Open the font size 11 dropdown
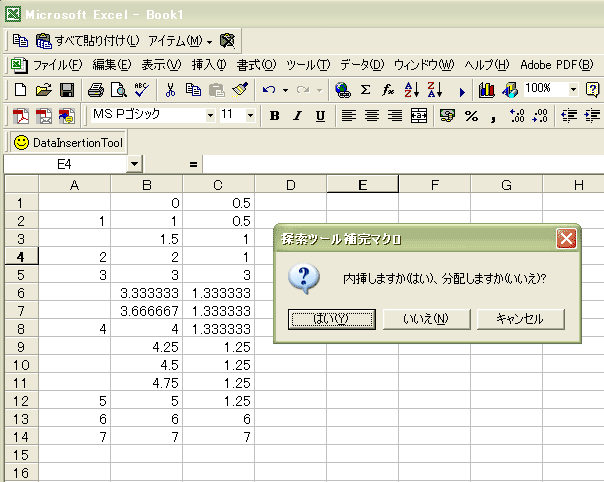 pyautogui.click(x=251, y=116)
